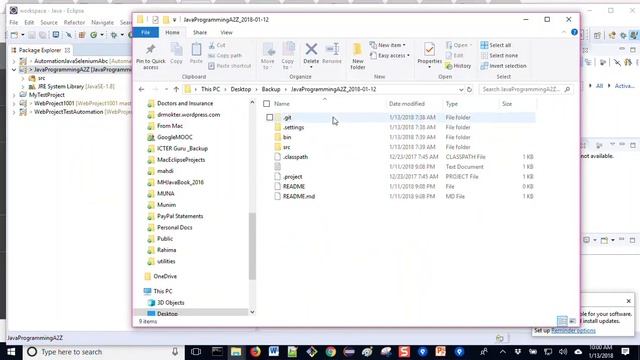Click Backup in the breadcrumb path
Screen dimensions: 640x360
(271, 89)
